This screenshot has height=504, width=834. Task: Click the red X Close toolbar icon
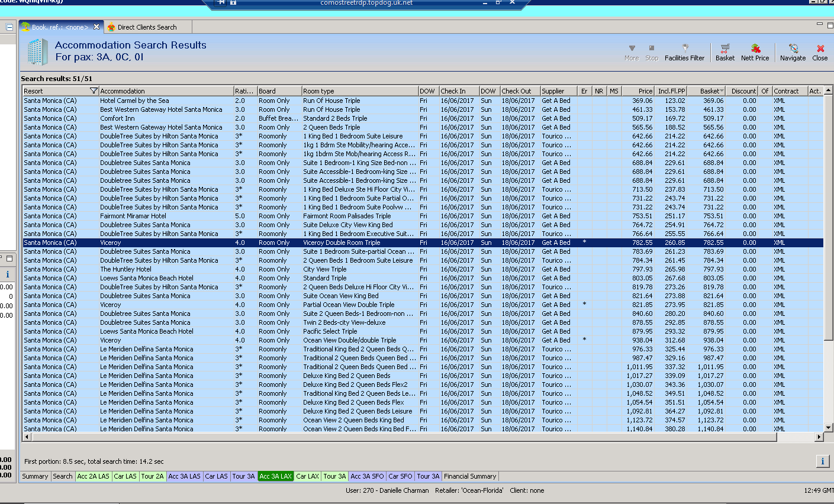pos(820,52)
